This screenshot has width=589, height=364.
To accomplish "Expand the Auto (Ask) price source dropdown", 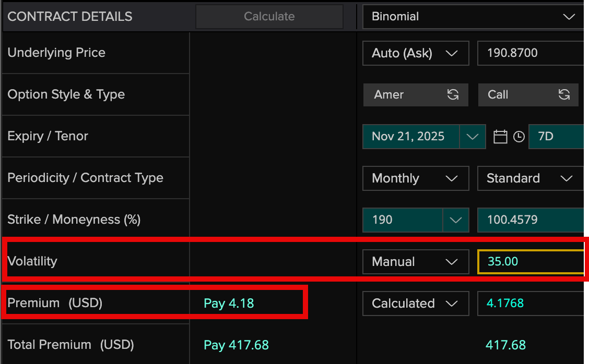I will click(415, 53).
